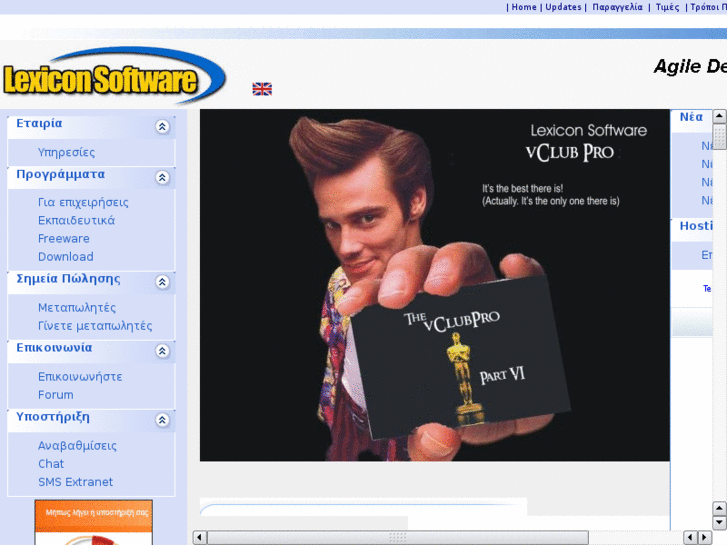
Task: Click the Εταιρία section header
Action: (91, 127)
